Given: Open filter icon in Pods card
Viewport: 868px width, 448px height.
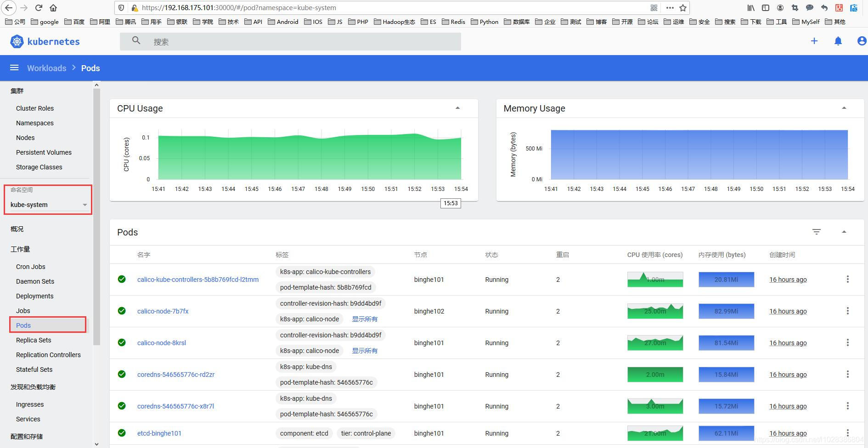Looking at the screenshot, I should point(817,232).
